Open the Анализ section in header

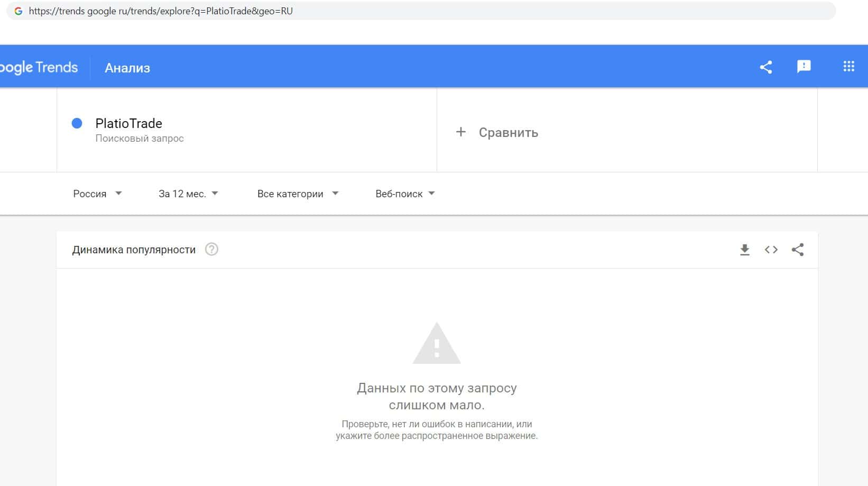pos(127,68)
